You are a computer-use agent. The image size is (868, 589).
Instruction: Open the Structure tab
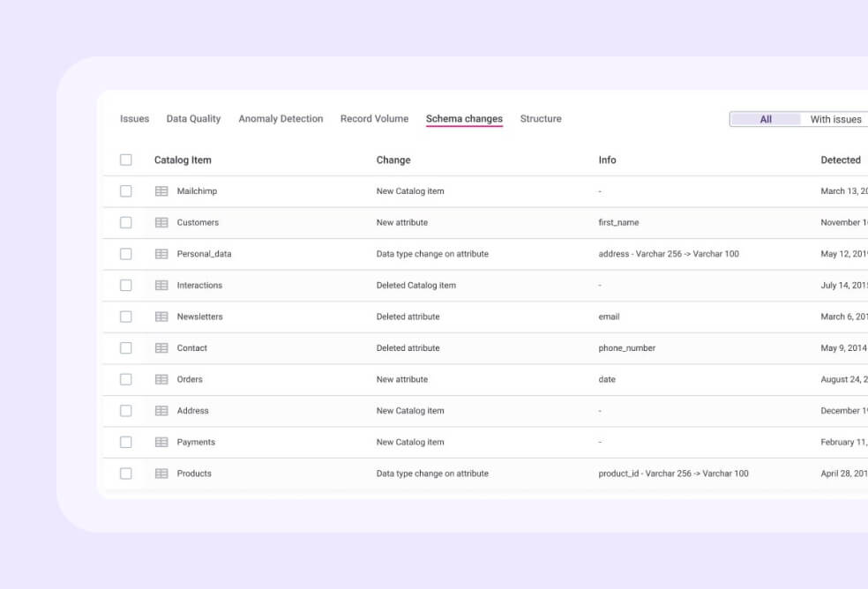[x=541, y=118]
